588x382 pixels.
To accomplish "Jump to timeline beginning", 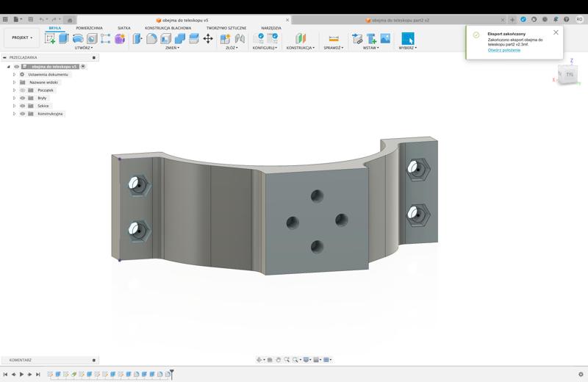I will pyautogui.click(x=5, y=374).
